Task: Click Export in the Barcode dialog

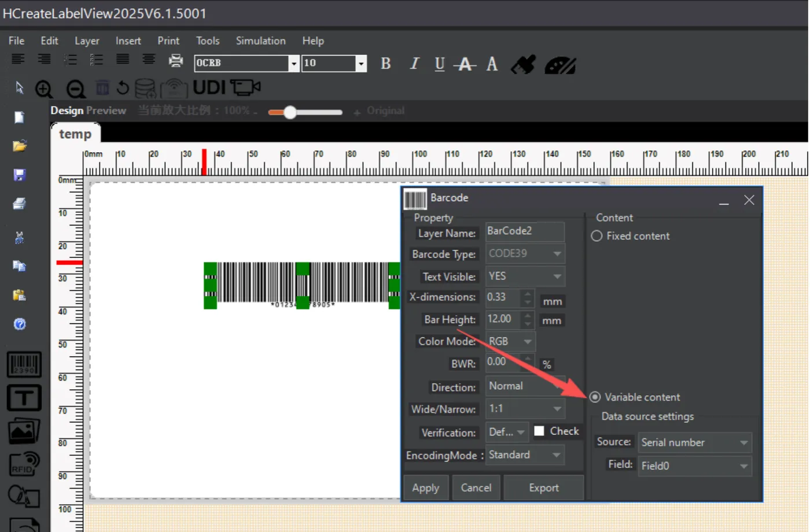Action: coord(544,488)
